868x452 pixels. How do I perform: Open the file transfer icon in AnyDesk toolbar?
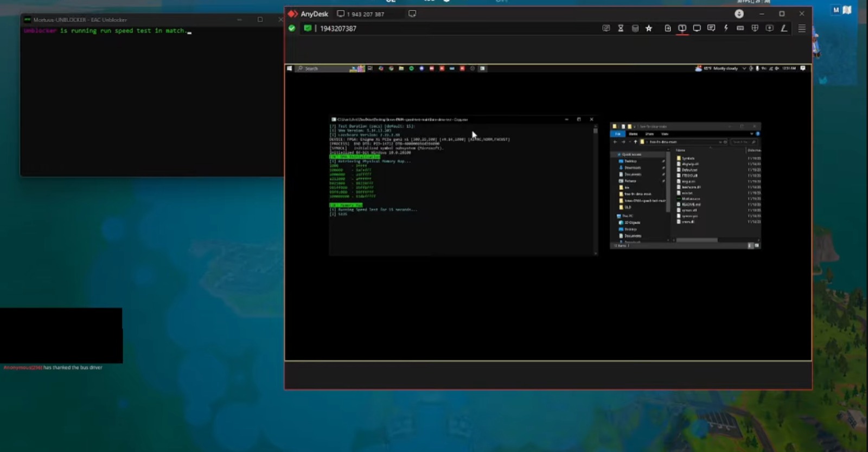coord(668,28)
